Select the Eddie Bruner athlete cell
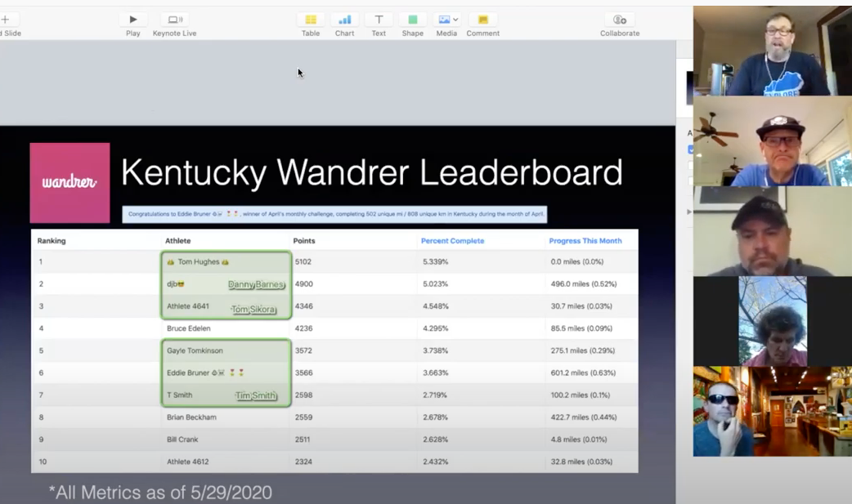The width and height of the screenshot is (852, 504). coord(205,373)
